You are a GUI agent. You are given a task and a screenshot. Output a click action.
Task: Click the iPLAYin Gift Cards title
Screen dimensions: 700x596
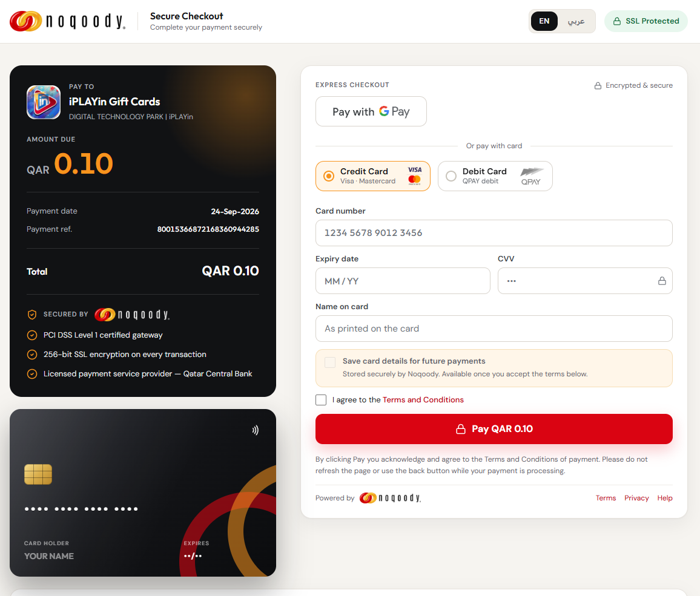[114, 102]
